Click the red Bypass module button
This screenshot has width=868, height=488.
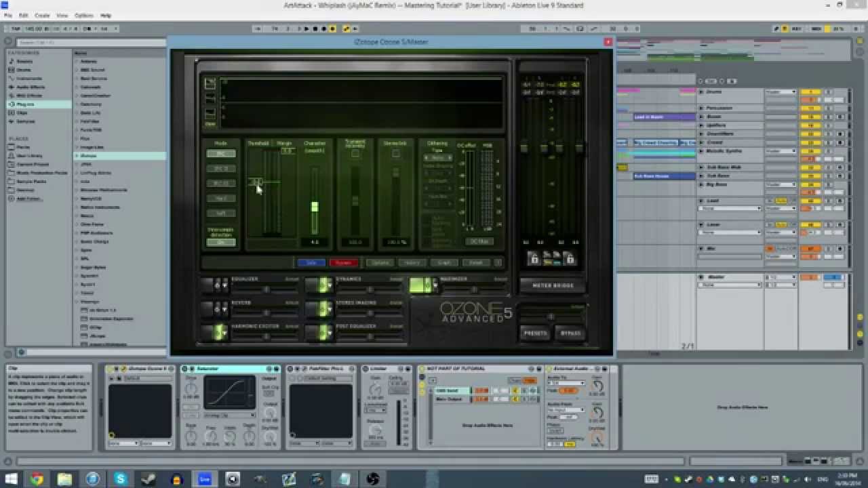click(x=344, y=262)
